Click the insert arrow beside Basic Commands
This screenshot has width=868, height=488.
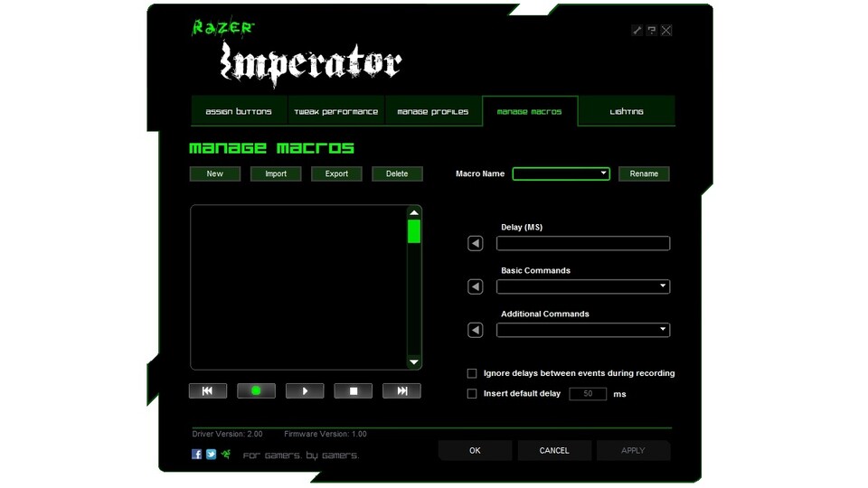476,287
